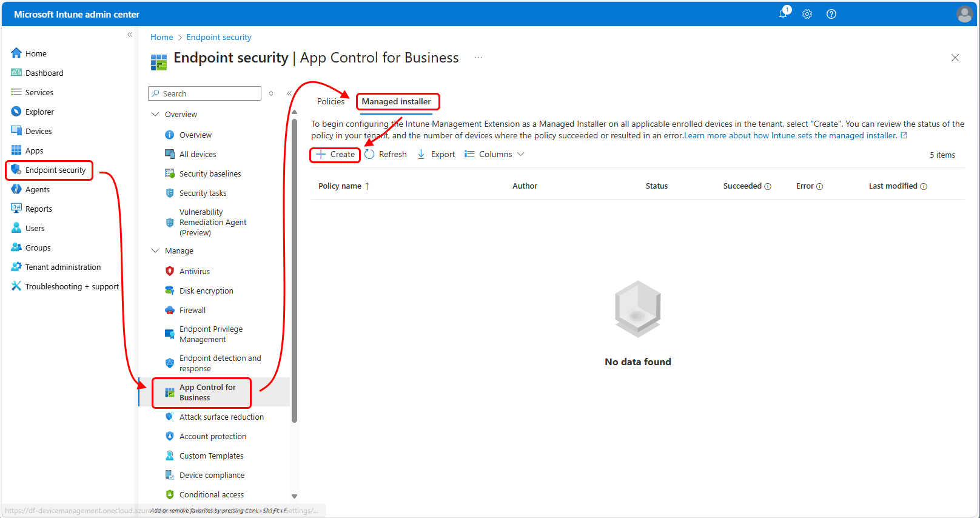980x518 pixels.
Task: Open the notifications bell icon
Action: coord(783,14)
